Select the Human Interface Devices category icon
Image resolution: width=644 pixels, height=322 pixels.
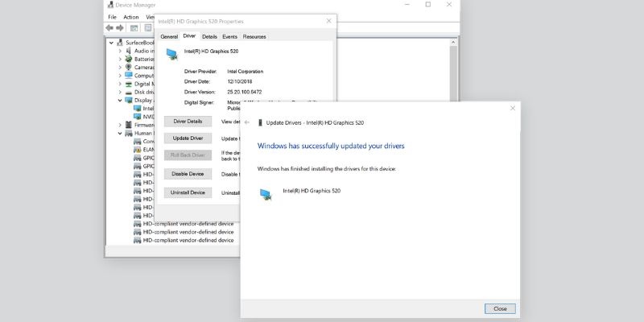(129, 133)
